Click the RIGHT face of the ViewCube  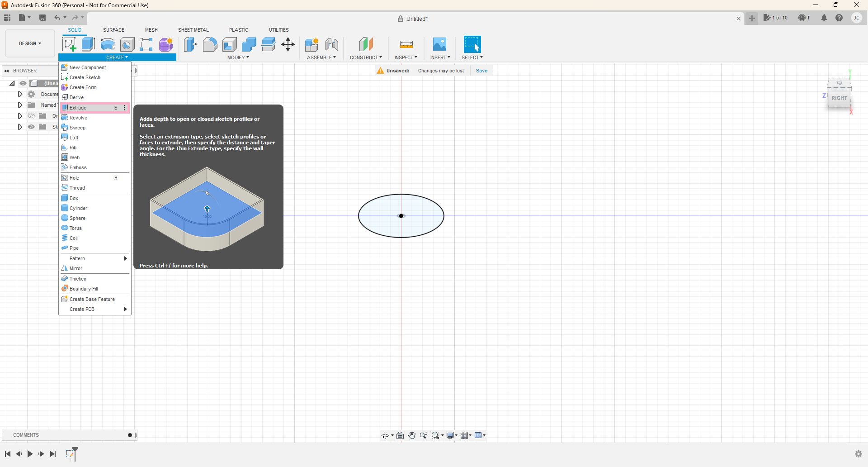click(x=839, y=98)
